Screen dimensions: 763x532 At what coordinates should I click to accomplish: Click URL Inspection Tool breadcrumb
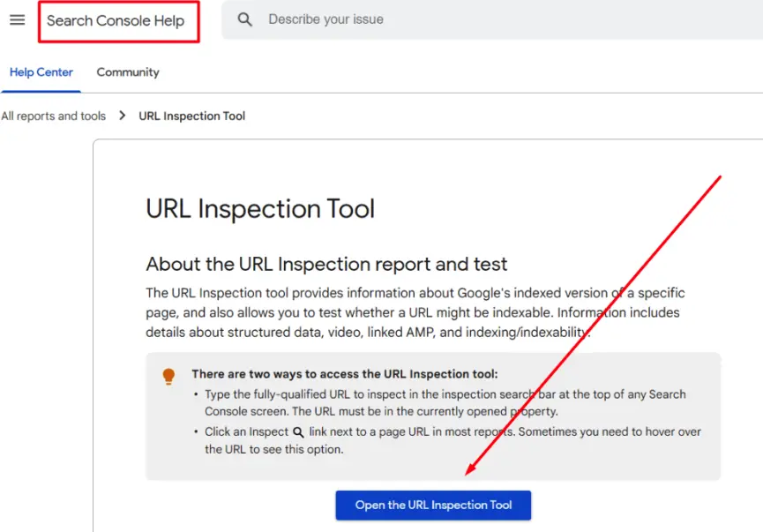pyautogui.click(x=191, y=116)
